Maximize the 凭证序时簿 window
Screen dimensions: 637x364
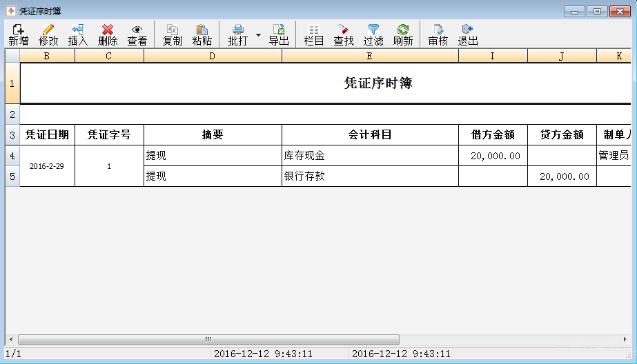(x=597, y=11)
